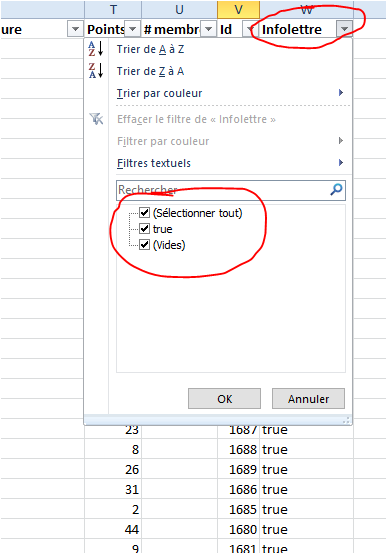Uncheck the true checkbox
The width and height of the screenshot is (387, 554).
tap(145, 229)
